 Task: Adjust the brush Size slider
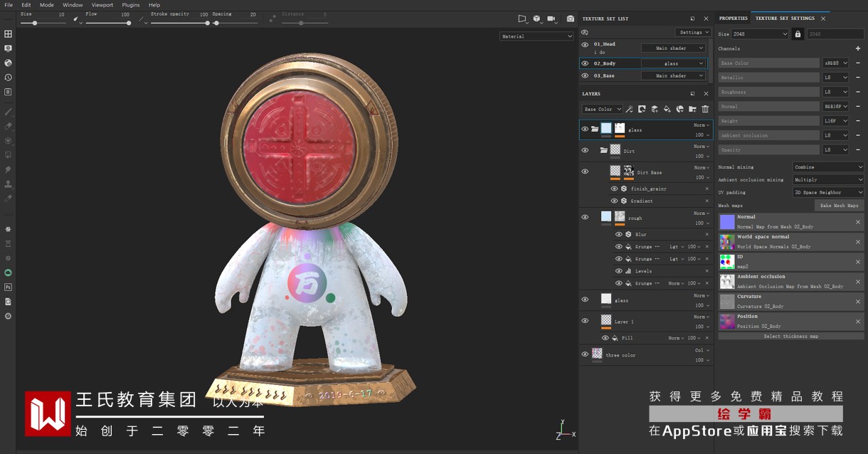(44, 23)
